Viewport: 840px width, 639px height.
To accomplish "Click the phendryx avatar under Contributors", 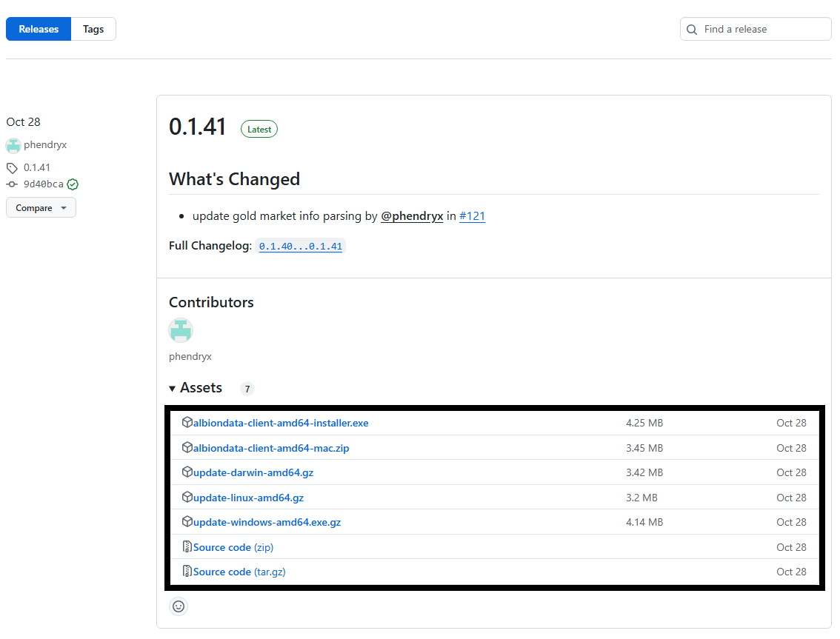I will 181,330.
